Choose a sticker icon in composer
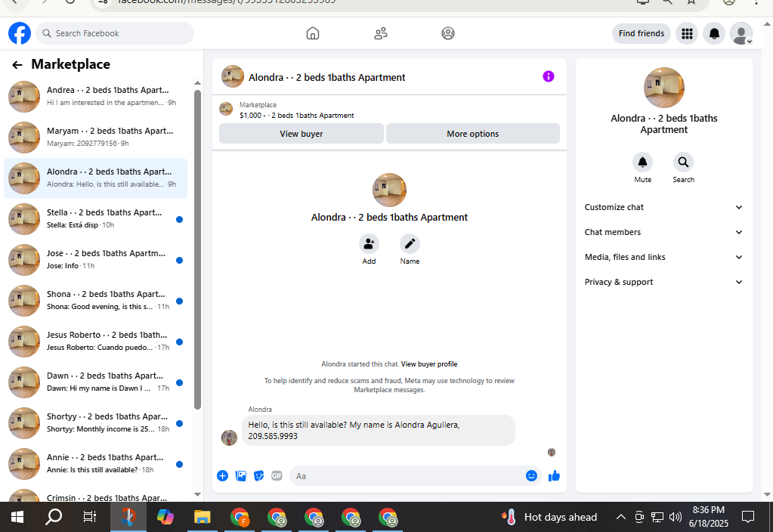This screenshot has width=773, height=532. pyautogui.click(x=259, y=476)
